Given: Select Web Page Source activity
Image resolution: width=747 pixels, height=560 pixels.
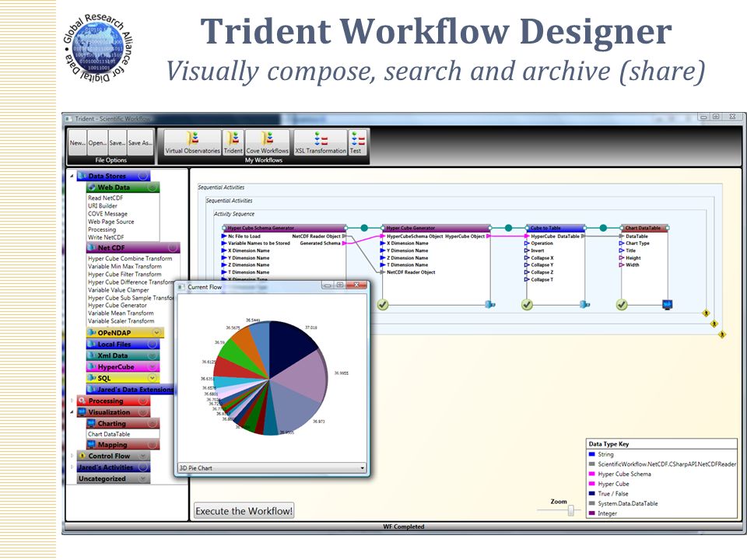Looking at the screenshot, I should (111, 222).
